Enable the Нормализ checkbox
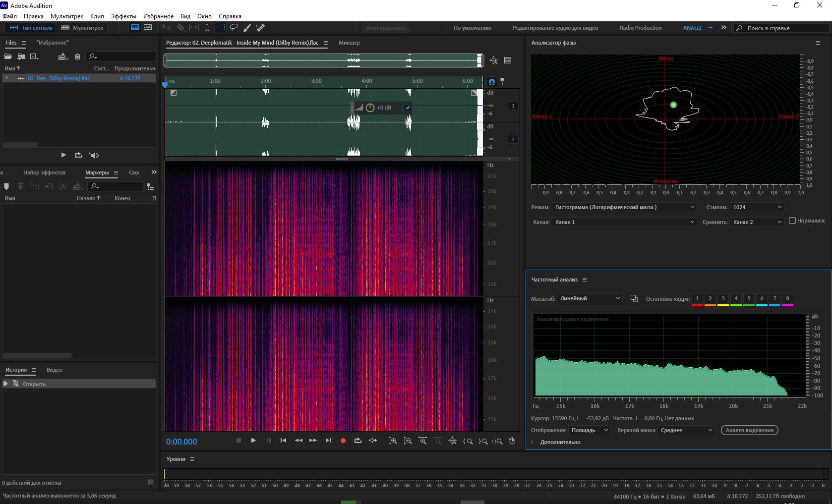Screen dimensions: 832x504 [x=792, y=221]
